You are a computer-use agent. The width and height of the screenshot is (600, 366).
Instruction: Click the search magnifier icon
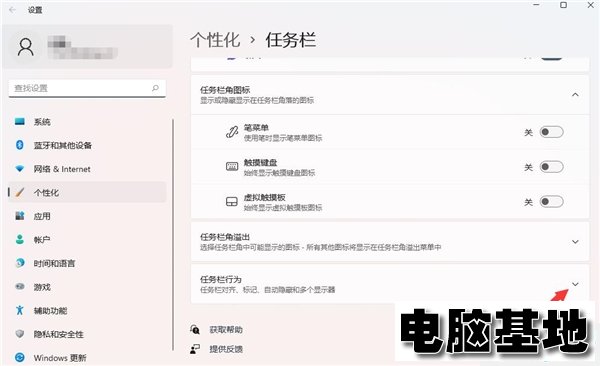tap(155, 88)
